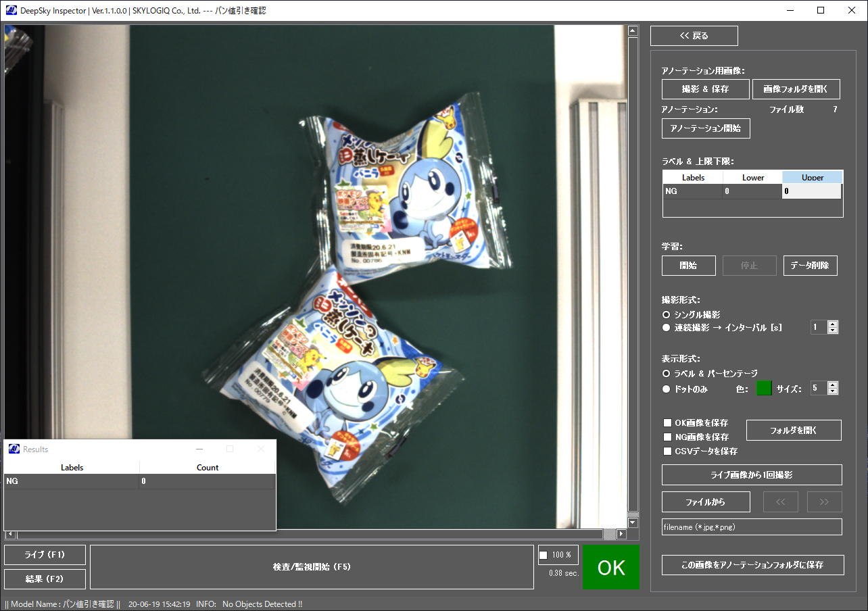Screen dimensions: 868x611
Task: Click the disabled 停止 button
Action: 749,266
